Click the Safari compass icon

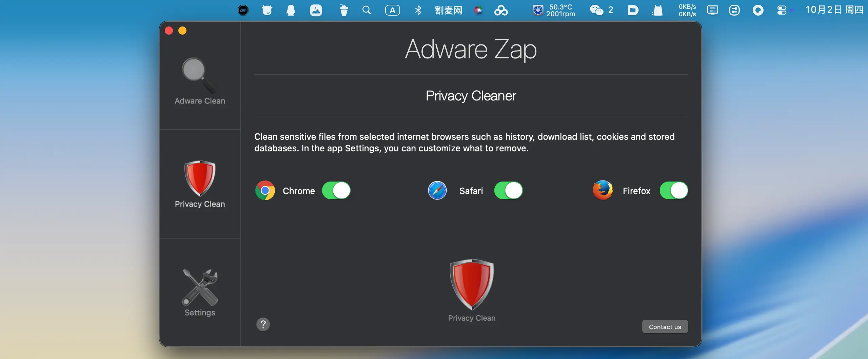437,191
